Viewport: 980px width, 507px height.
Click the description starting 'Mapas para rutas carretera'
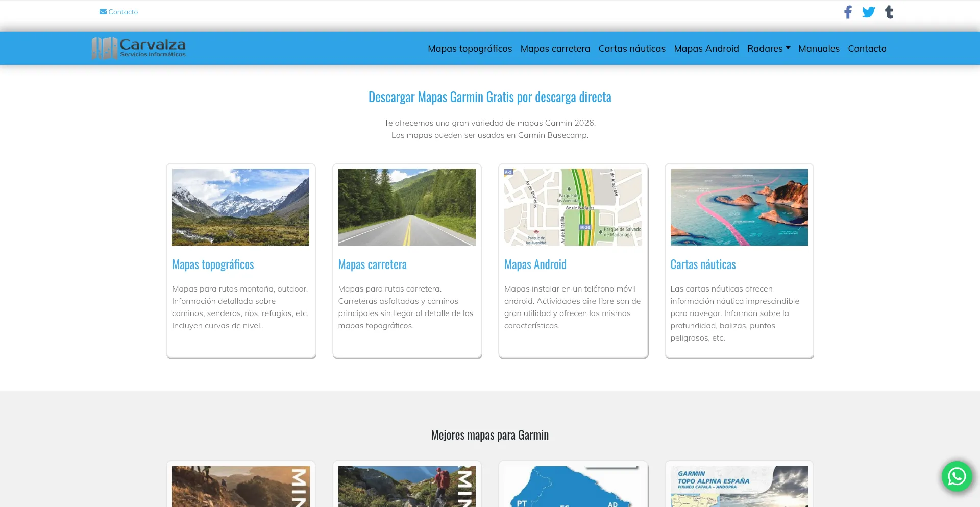[x=406, y=307]
